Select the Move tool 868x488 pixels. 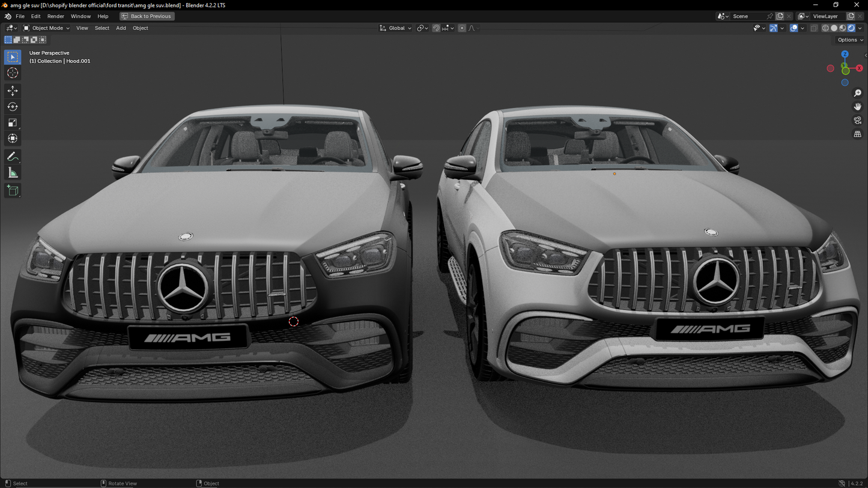pyautogui.click(x=12, y=90)
